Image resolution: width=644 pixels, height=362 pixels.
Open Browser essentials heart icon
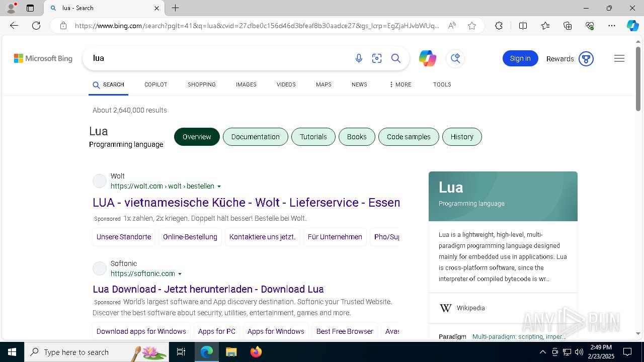(x=590, y=26)
